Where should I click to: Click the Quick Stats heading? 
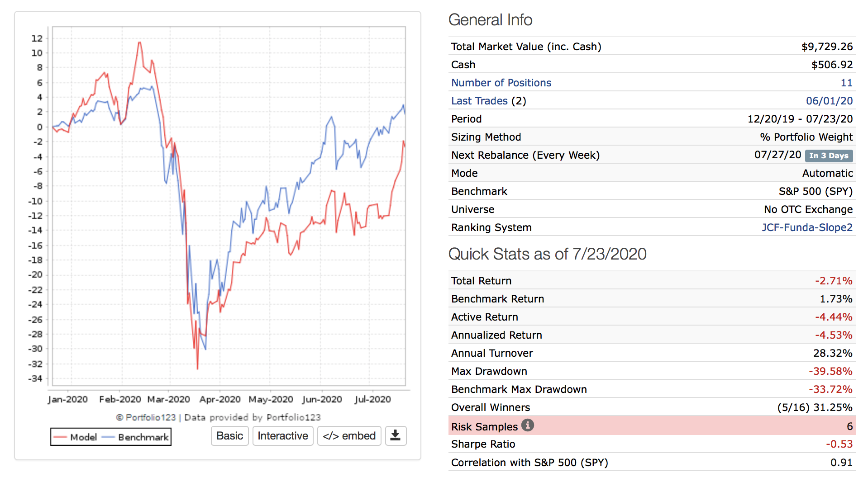pyautogui.click(x=547, y=254)
